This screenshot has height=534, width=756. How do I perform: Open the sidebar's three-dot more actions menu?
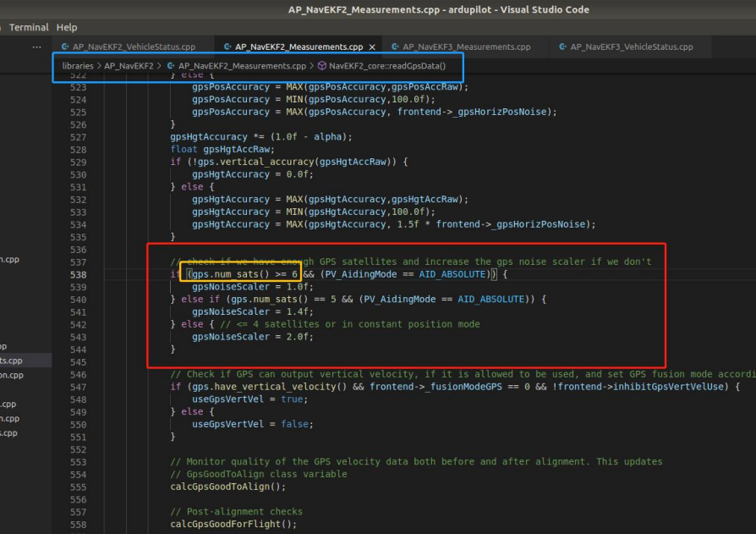coord(36,47)
